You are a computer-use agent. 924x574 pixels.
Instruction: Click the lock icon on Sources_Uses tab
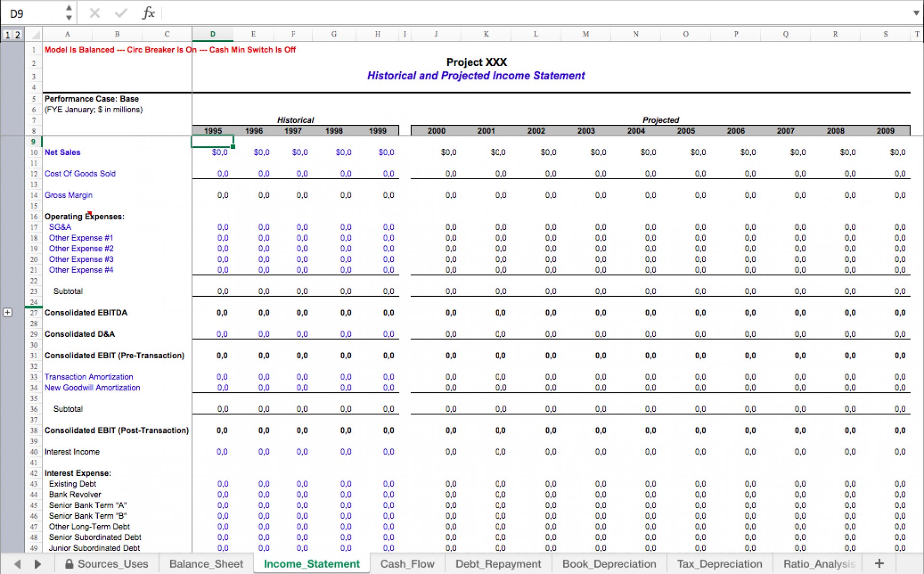[69, 563]
